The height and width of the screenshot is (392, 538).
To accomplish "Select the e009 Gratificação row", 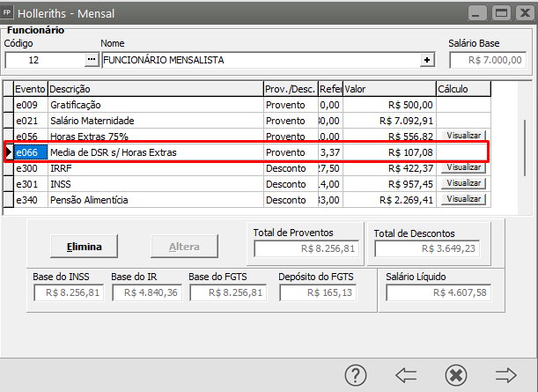I will coord(132,105).
